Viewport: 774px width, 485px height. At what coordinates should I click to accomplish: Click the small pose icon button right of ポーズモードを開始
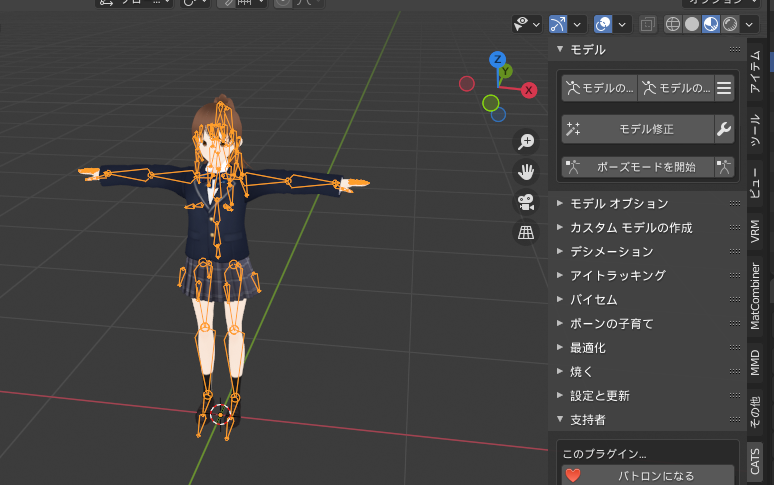coord(724,167)
